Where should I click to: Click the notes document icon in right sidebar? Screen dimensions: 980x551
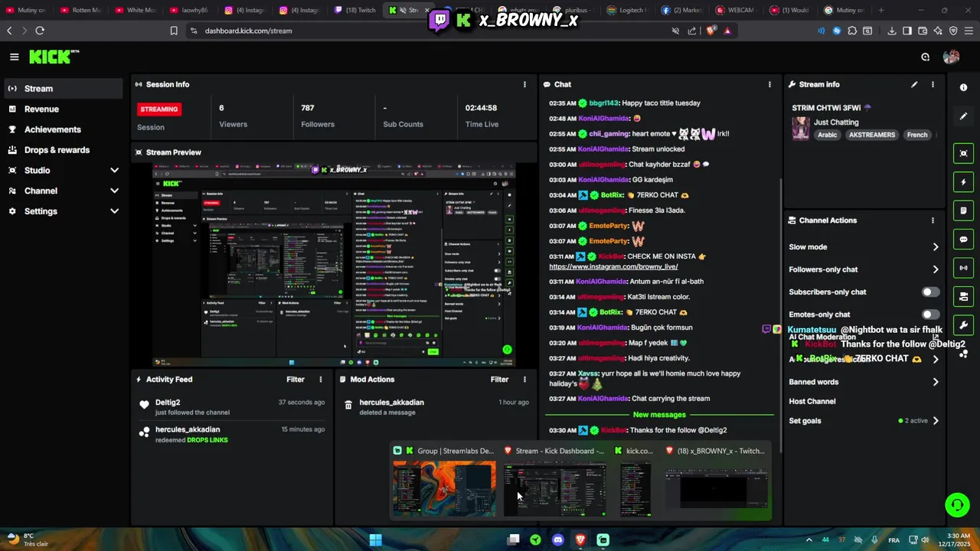pyautogui.click(x=963, y=210)
